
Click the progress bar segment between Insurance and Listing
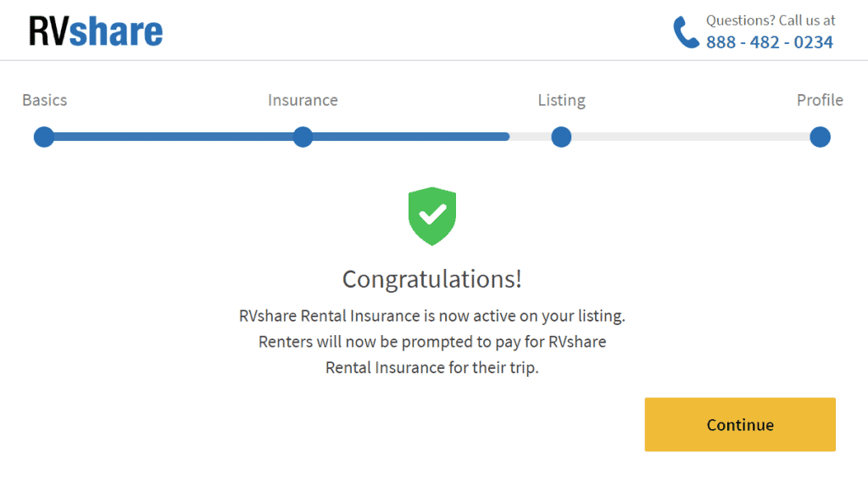pos(431,137)
